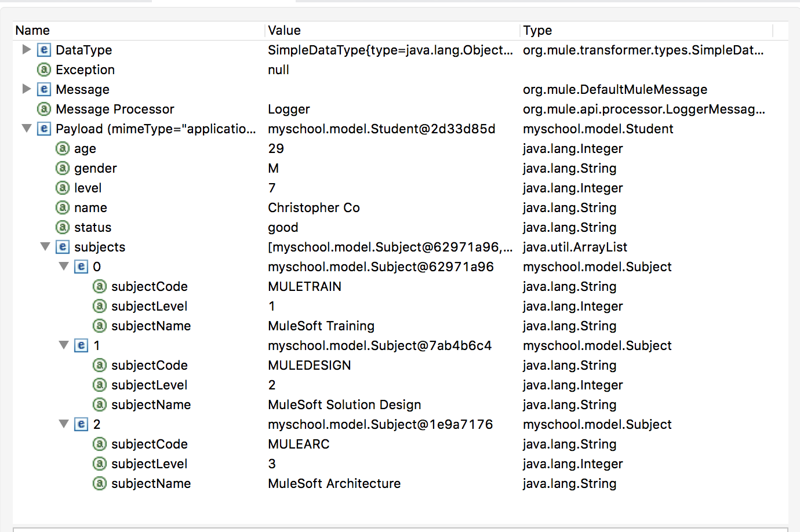Collapse subject index 0 node
This screenshot has height=532, width=800.
tap(64, 266)
